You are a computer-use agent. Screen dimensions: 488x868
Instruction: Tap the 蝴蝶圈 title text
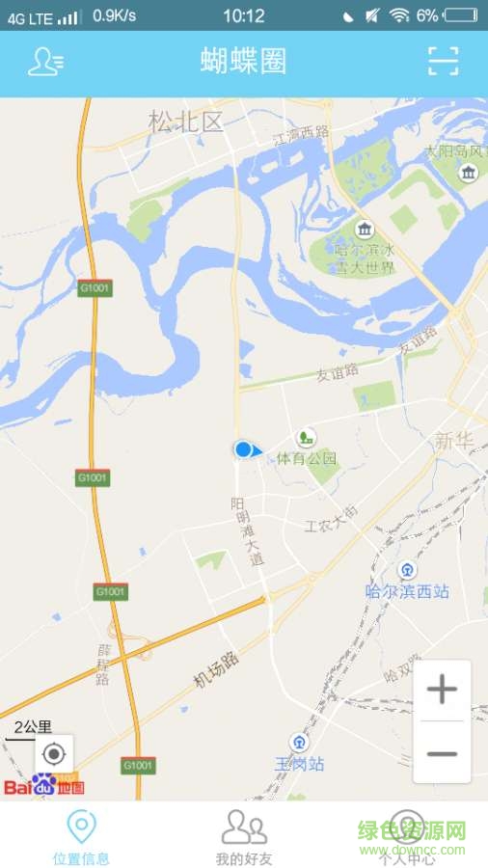coord(243,61)
